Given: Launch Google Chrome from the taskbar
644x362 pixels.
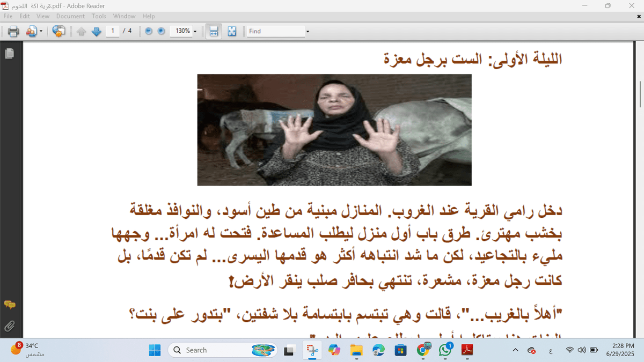Looking at the screenshot, I should click(423, 350).
